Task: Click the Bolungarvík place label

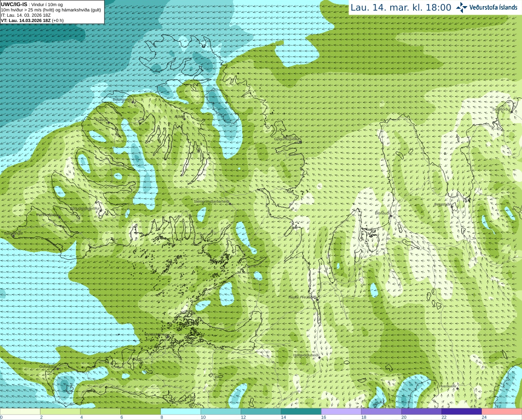Action: pos(122,99)
